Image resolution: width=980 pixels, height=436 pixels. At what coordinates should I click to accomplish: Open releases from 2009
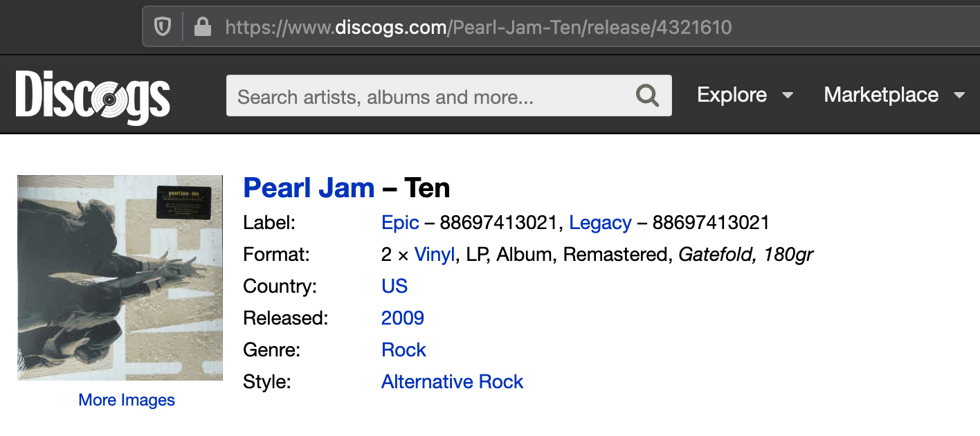point(402,318)
